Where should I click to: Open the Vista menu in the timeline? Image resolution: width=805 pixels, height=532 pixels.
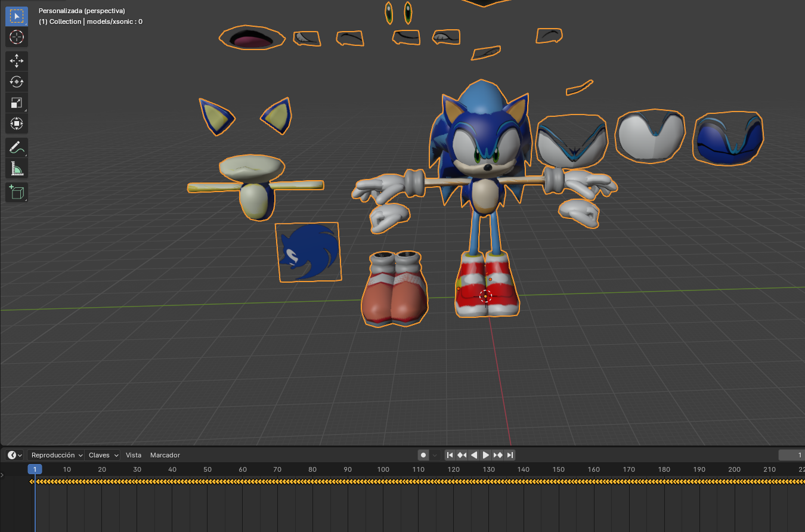pyautogui.click(x=134, y=455)
